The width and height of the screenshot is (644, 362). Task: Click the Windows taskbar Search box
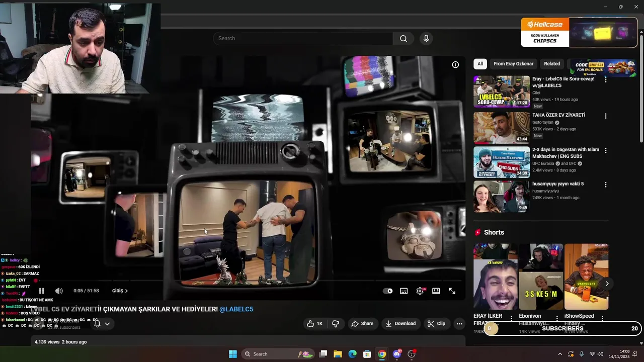tap(278, 354)
